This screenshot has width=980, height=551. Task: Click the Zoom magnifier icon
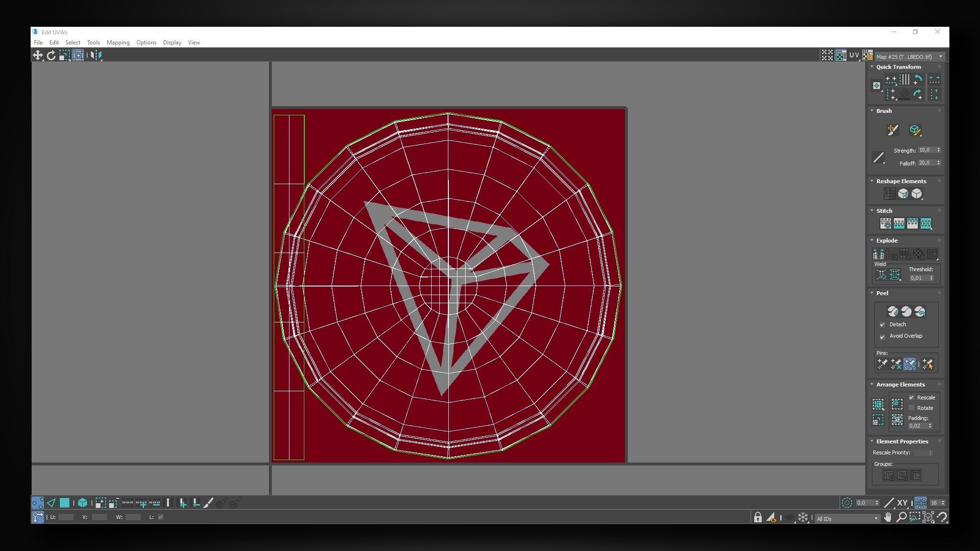[x=901, y=517]
